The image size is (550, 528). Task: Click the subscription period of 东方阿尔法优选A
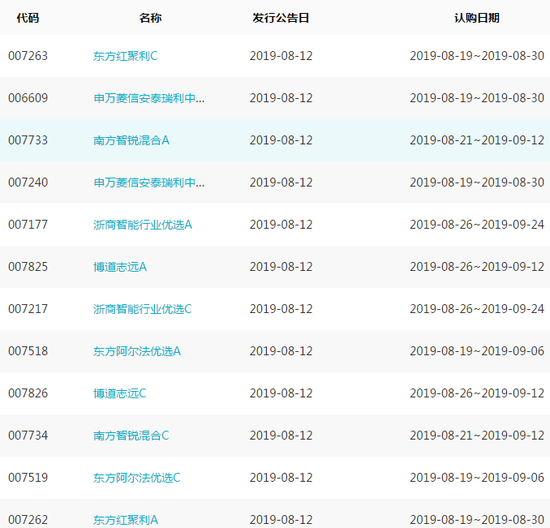477,351
